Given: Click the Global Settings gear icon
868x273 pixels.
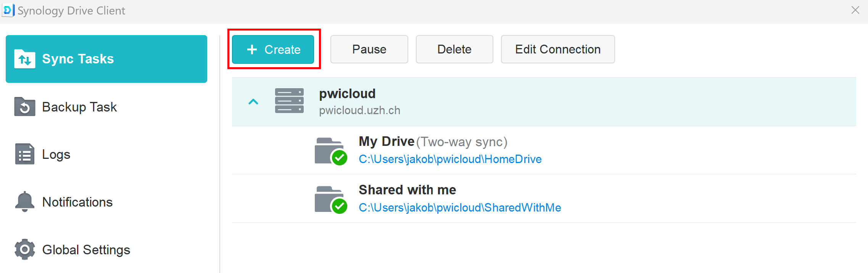Looking at the screenshot, I should click(x=25, y=249).
